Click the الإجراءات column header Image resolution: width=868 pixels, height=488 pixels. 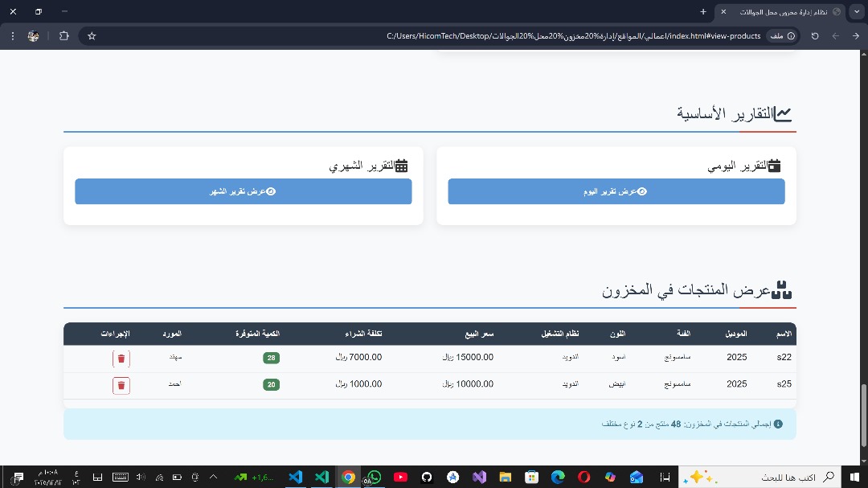coord(115,334)
